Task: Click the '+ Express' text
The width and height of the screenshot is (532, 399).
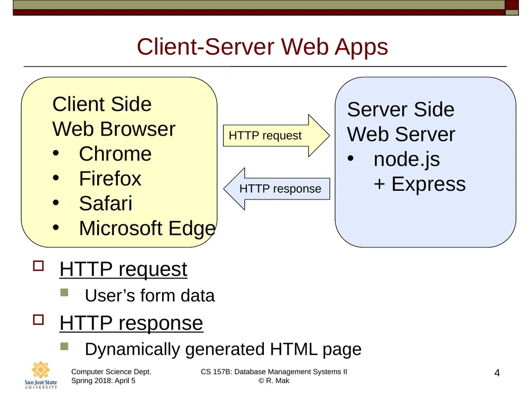Action: tap(420, 184)
